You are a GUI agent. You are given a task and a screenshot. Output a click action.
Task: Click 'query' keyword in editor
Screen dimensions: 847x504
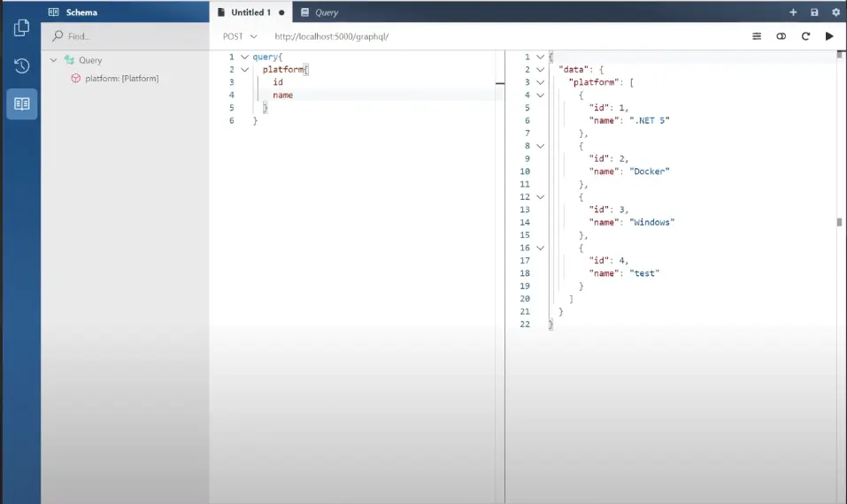point(266,57)
